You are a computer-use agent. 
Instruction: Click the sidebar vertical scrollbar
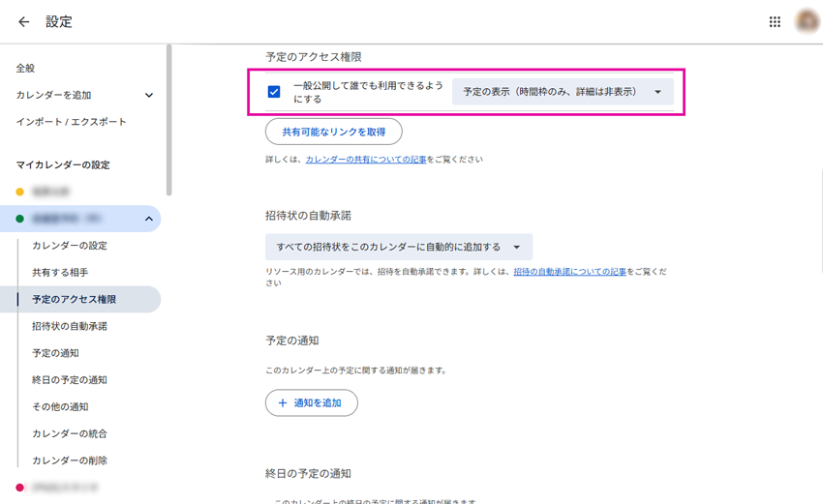coord(169,116)
